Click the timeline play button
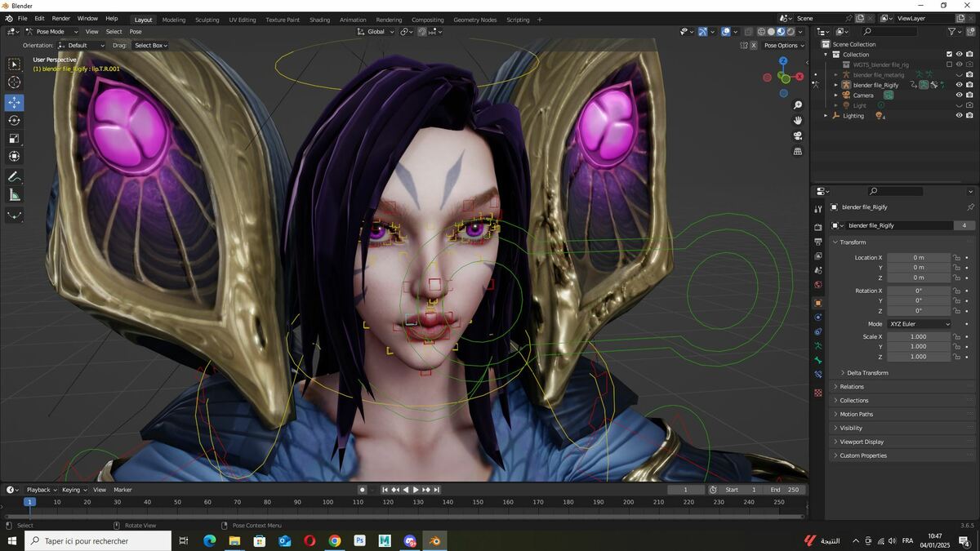The width and height of the screenshot is (980, 551). click(416, 490)
